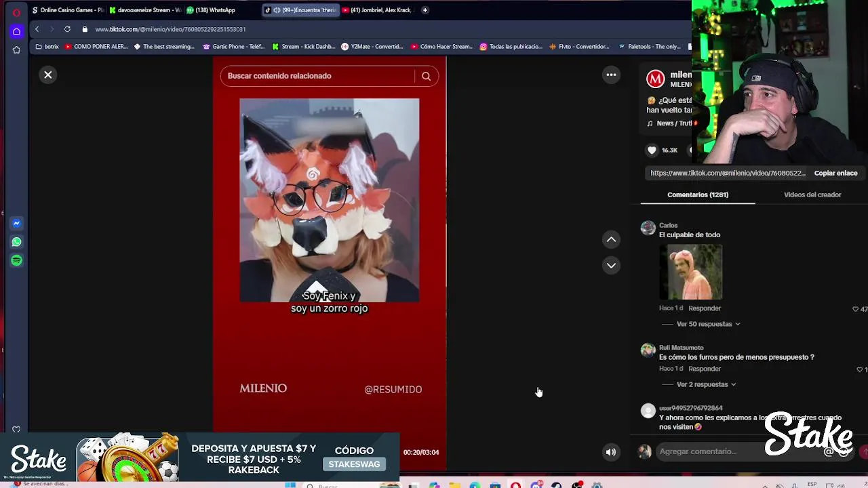The height and width of the screenshot is (488, 868).
Task: Open user9495279679 2864 avatar
Action: 648,410
